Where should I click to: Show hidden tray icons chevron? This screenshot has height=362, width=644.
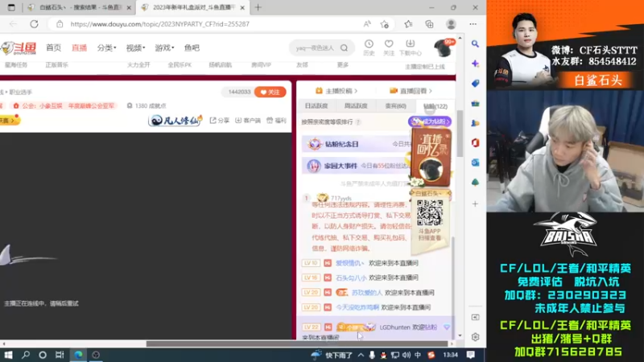pos(361,355)
